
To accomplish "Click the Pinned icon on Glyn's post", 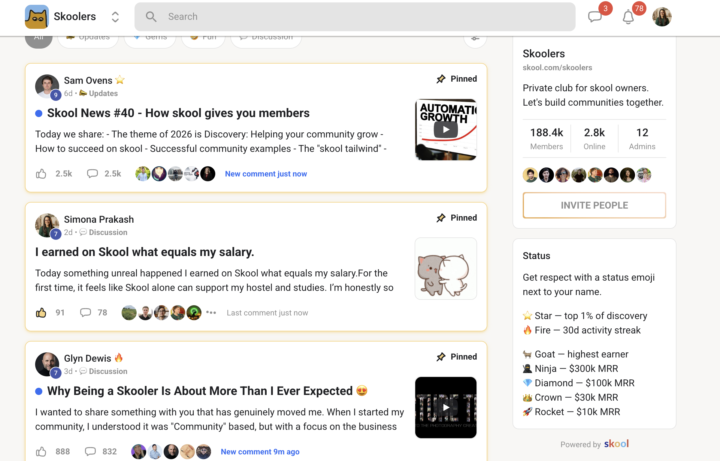I will [x=441, y=357].
